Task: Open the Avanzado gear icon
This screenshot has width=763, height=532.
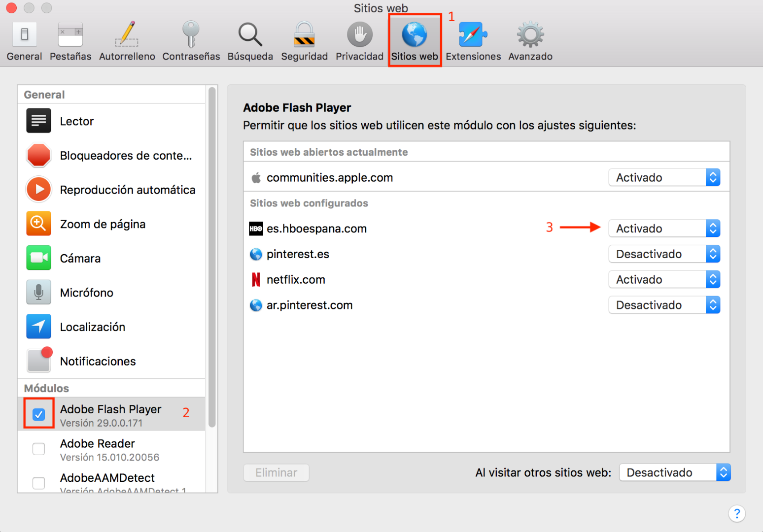Action: coord(530,35)
